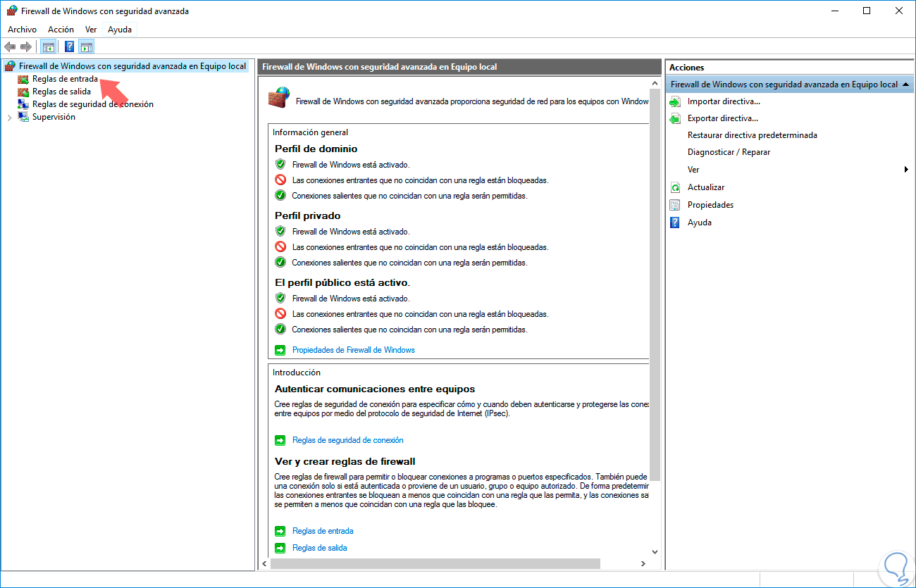Click Propiedades in the Acciones pane

point(711,205)
